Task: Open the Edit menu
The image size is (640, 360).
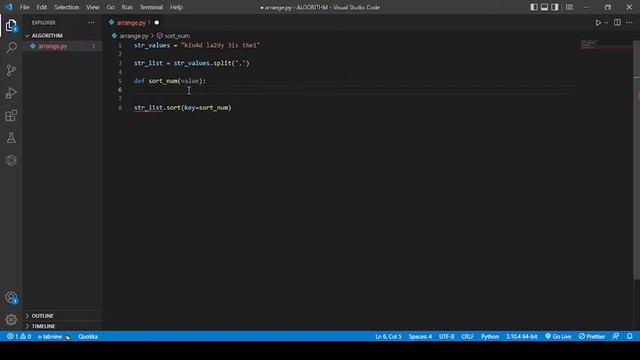Action: [x=42, y=7]
